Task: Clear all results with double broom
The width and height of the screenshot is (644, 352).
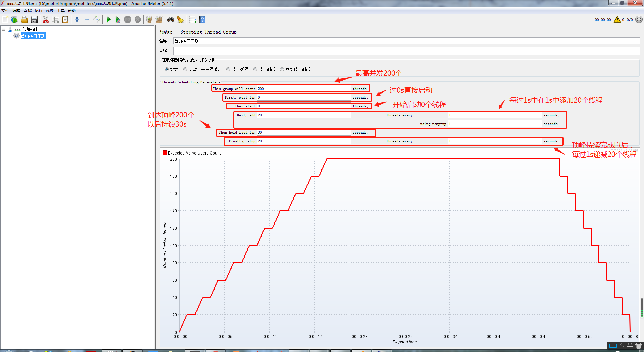Action: (159, 19)
